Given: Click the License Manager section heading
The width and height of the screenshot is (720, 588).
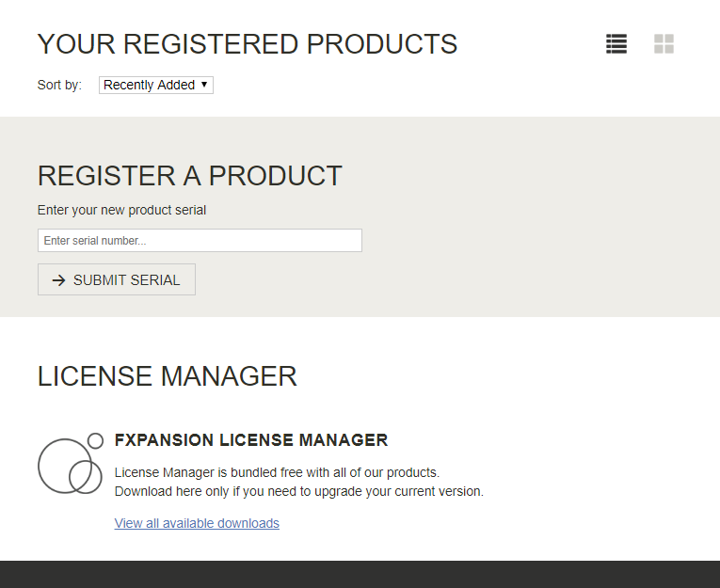Looking at the screenshot, I should pos(168,376).
